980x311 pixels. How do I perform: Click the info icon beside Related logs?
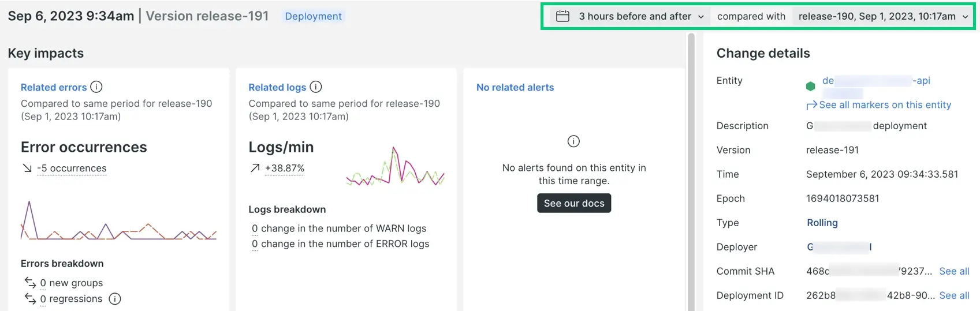(316, 87)
